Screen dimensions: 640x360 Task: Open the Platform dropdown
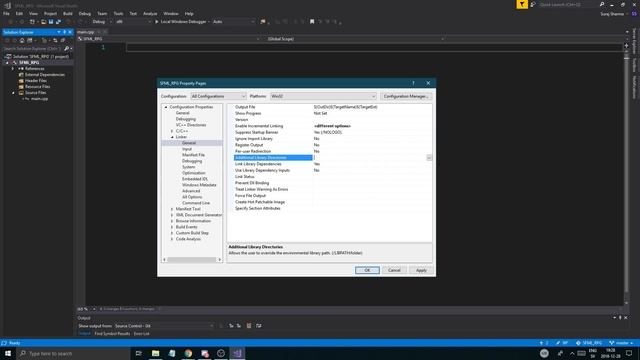click(323, 96)
